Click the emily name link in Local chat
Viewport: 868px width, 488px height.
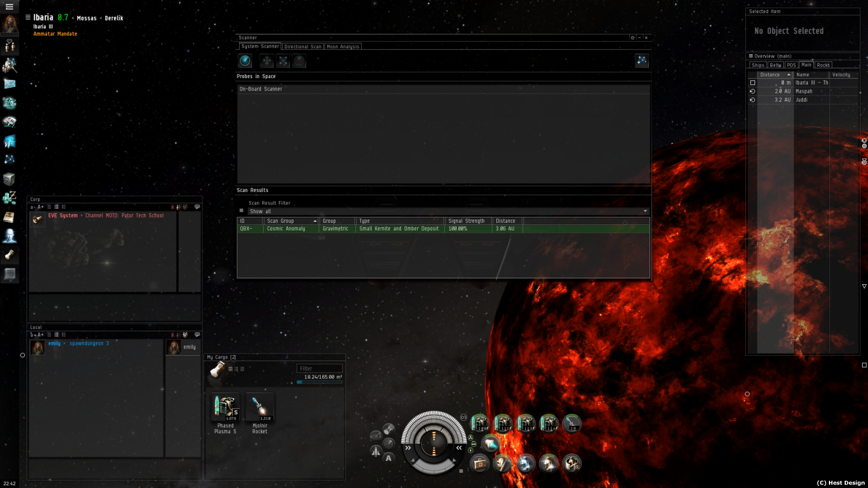(x=54, y=343)
